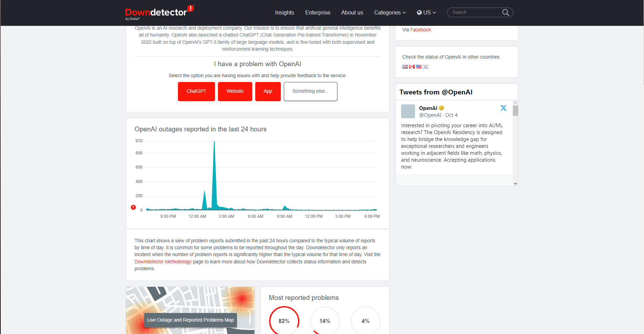
Task: Click the tweets panel scroll down arrow
Action: click(x=515, y=184)
